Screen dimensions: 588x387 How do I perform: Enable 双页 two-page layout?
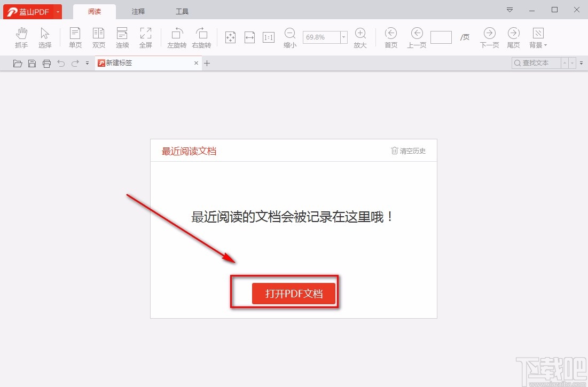pos(98,37)
